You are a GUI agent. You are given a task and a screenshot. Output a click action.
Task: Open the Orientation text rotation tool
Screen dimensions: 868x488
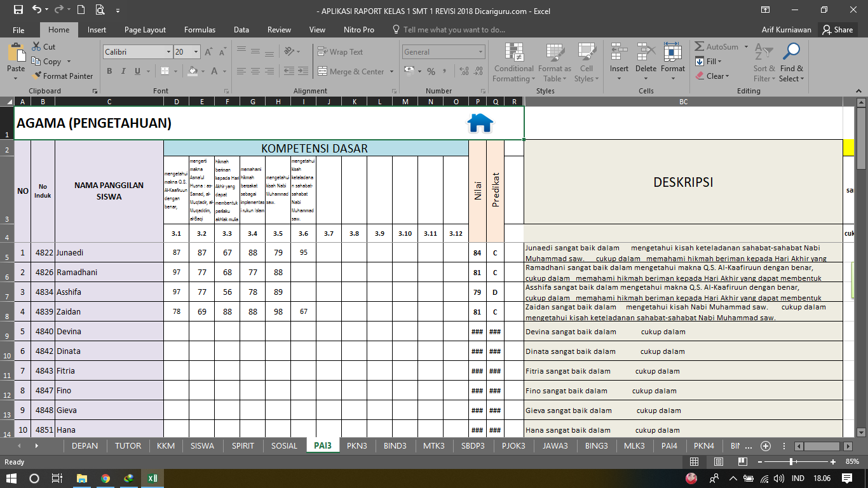pyautogui.click(x=290, y=51)
